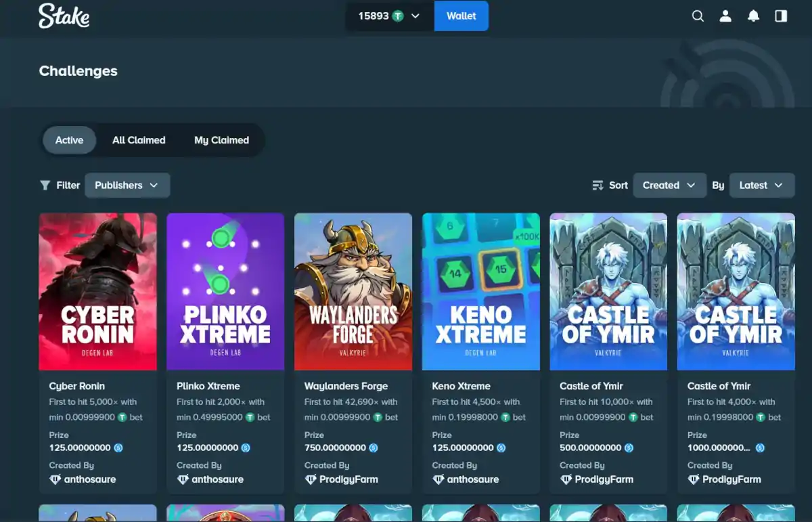The height and width of the screenshot is (522, 812).
Task: Open the search magnifier icon
Action: pos(698,16)
